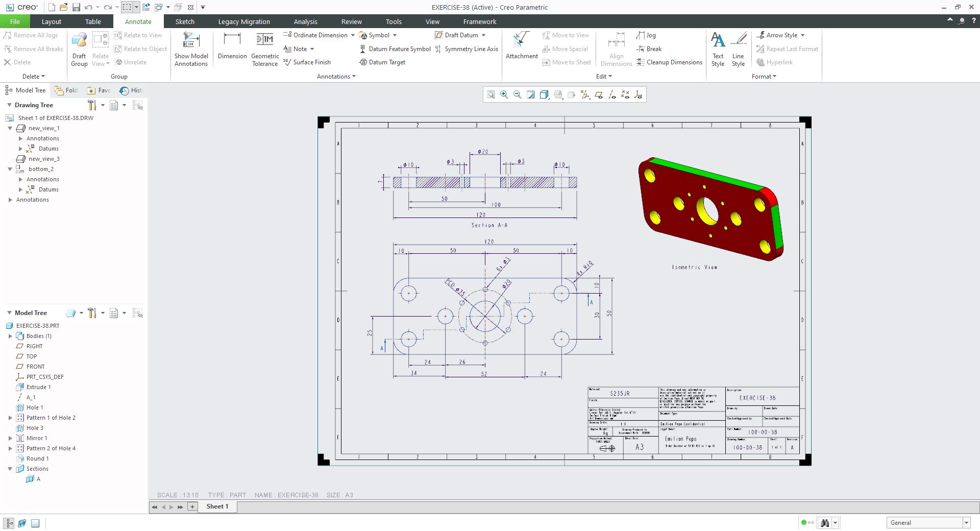Select Extrude 1 in the Model Tree
Screen dimensions: 980x531
coord(39,387)
